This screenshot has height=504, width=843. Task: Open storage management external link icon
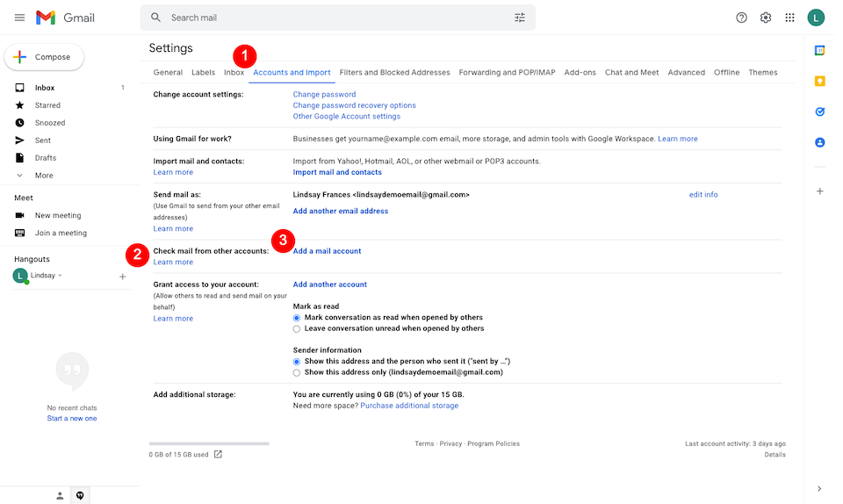218,455
